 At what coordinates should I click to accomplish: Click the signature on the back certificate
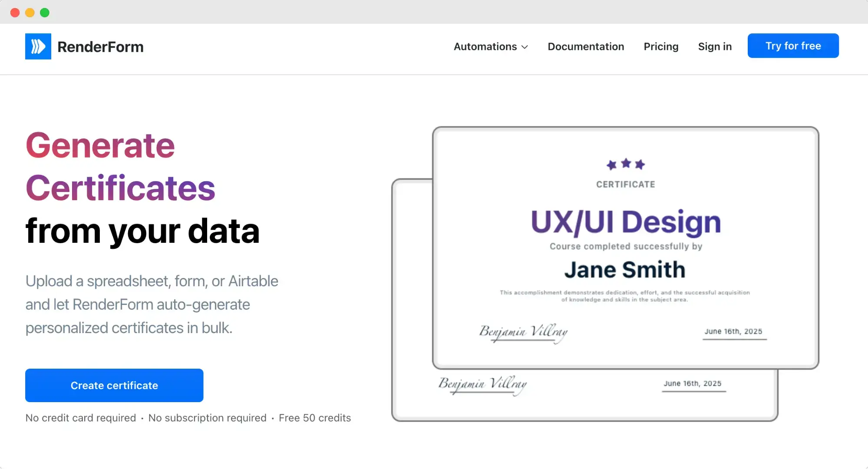point(482,384)
